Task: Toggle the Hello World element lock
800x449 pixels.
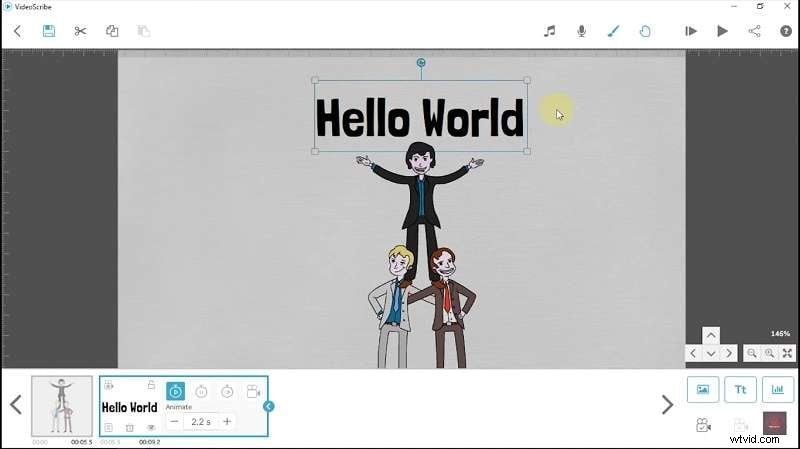Action: [x=151, y=385]
